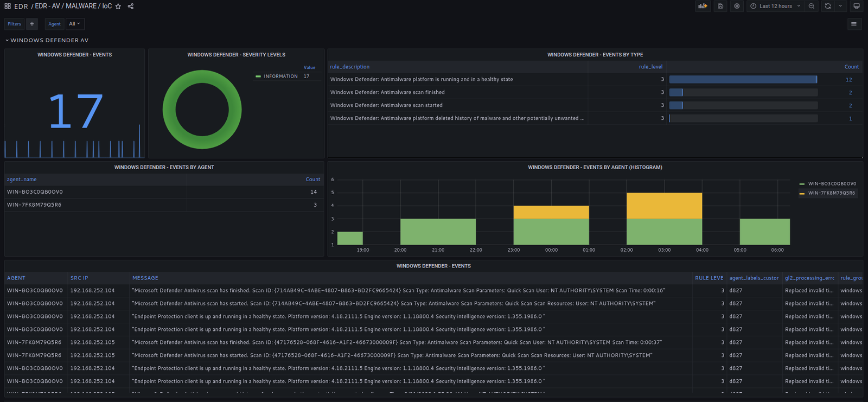868x402 pixels.
Task: Open dashboard settings gear
Action: (x=737, y=6)
